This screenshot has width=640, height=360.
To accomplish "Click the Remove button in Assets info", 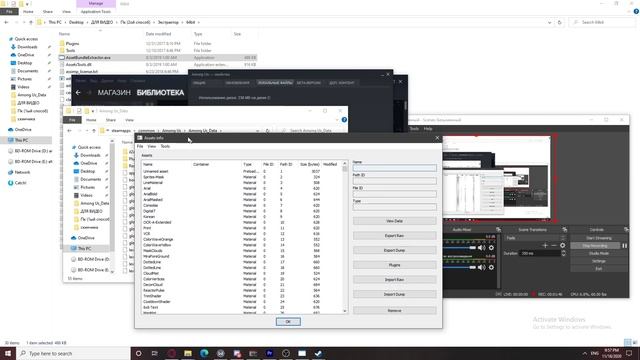I will pyautogui.click(x=394, y=311).
